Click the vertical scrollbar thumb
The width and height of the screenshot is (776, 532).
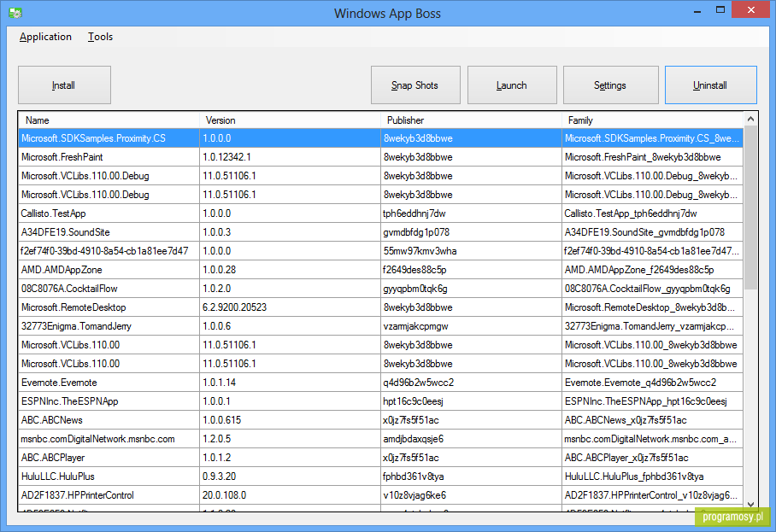click(x=750, y=208)
